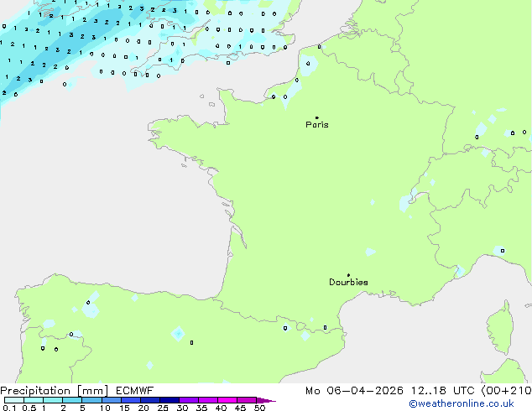532x411 pixels.
Task: Click the '12..18 UTC' time range text
Action: tap(442, 391)
